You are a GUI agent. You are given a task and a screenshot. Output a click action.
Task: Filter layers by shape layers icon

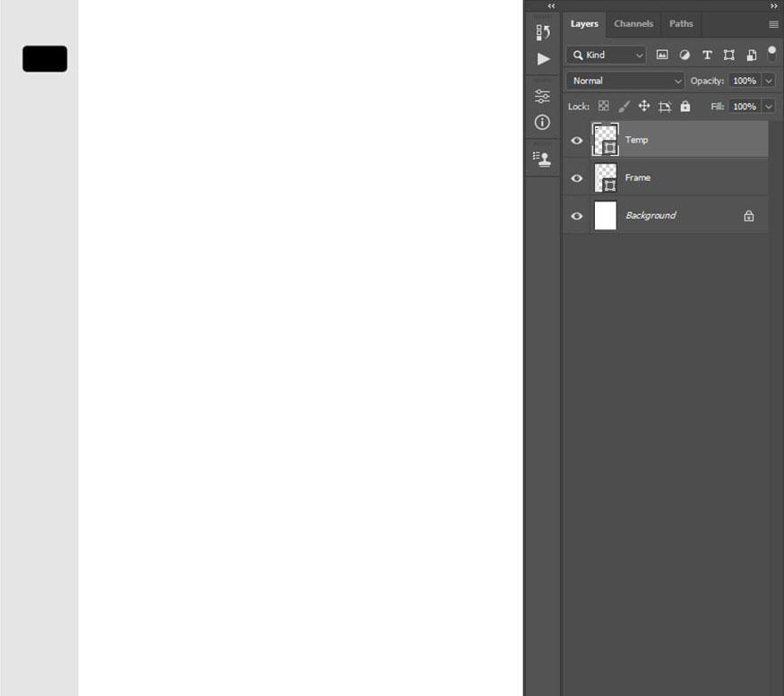(729, 55)
